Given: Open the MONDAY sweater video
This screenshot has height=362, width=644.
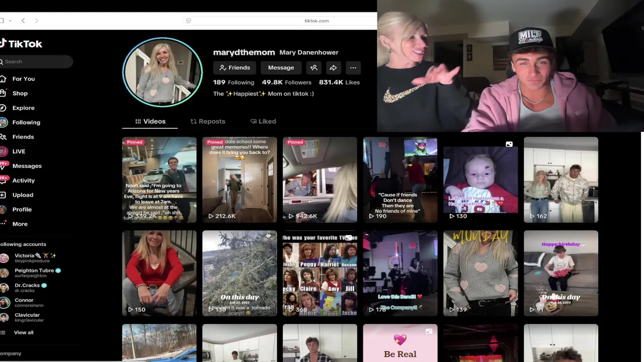Looking at the screenshot, I should pyautogui.click(x=480, y=273).
